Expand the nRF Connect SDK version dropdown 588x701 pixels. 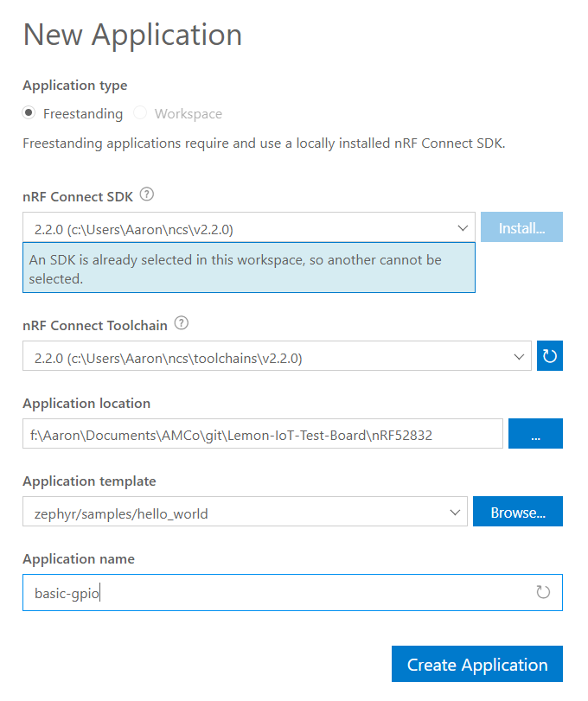tap(249, 228)
